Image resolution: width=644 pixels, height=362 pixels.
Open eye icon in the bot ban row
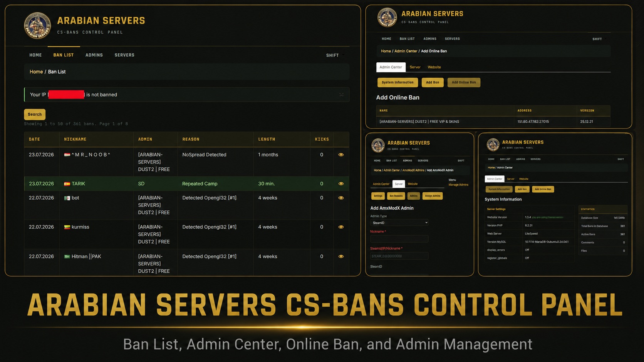(341, 198)
